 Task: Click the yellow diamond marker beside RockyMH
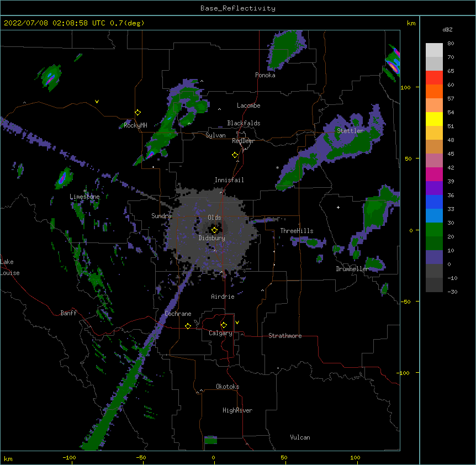pyautogui.click(x=138, y=113)
